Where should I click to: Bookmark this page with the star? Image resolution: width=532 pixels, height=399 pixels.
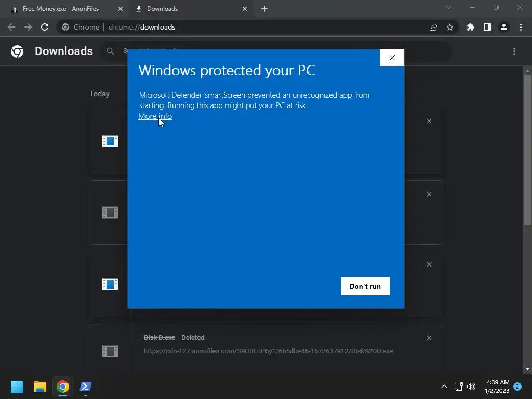click(450, 27)
